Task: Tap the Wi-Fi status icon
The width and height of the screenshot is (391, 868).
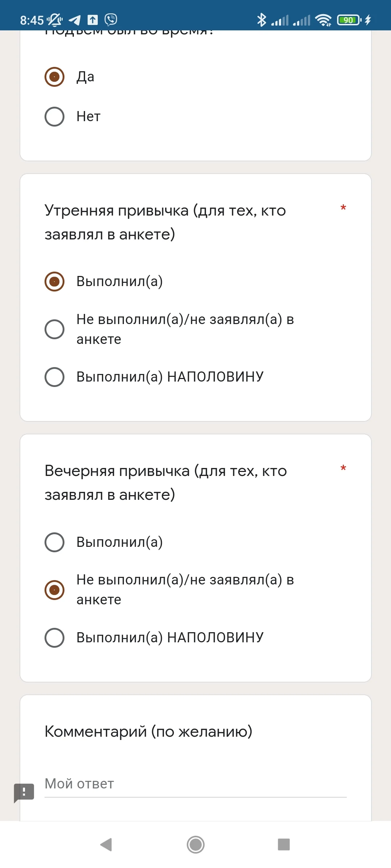Action: pos(323,20)
